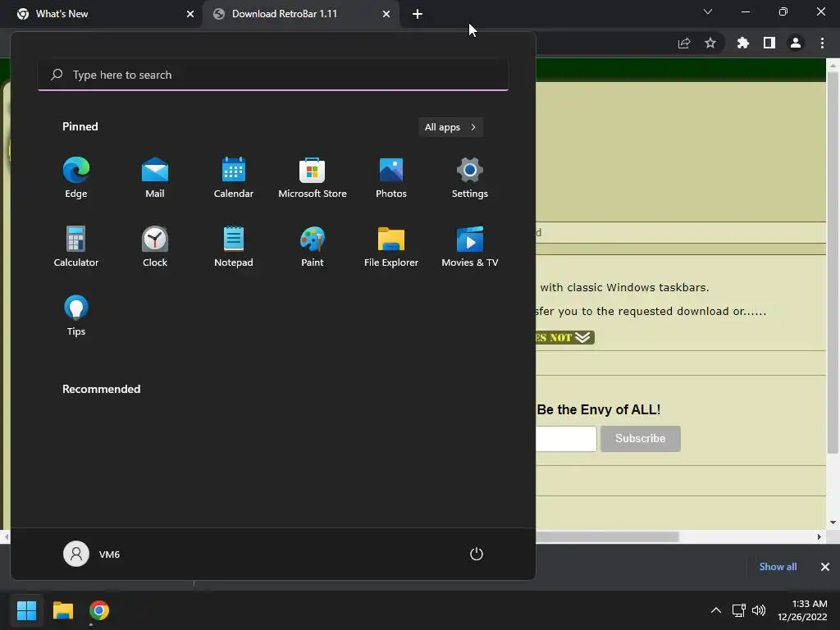Image resolution: width=840 pixels, height=630 pixels.
Task: Open the Tips app
Action: pyautogui.click(x=76, y=316)
